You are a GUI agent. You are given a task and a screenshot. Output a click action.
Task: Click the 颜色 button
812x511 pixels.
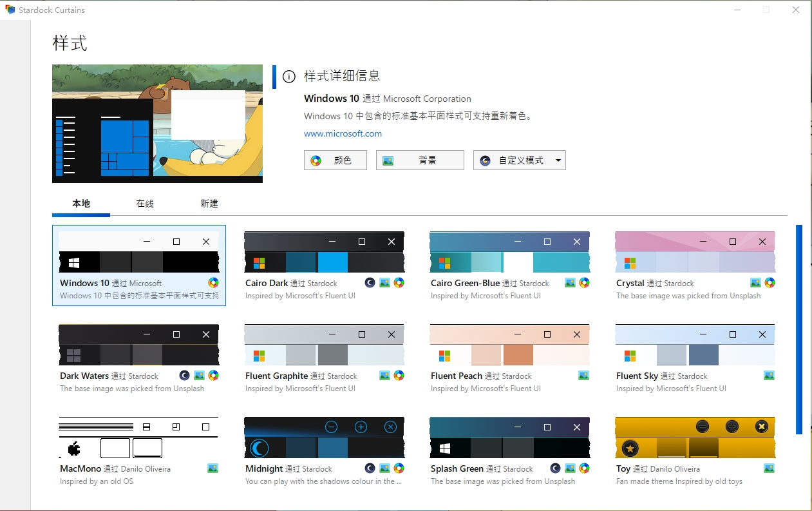pyautogui.click(x=335, y=160)
